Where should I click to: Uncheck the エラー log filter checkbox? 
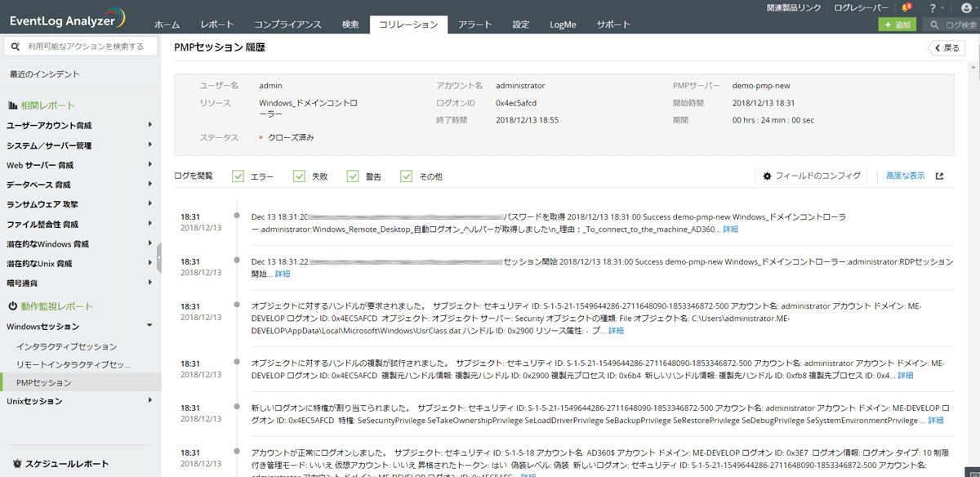(238, 176)
